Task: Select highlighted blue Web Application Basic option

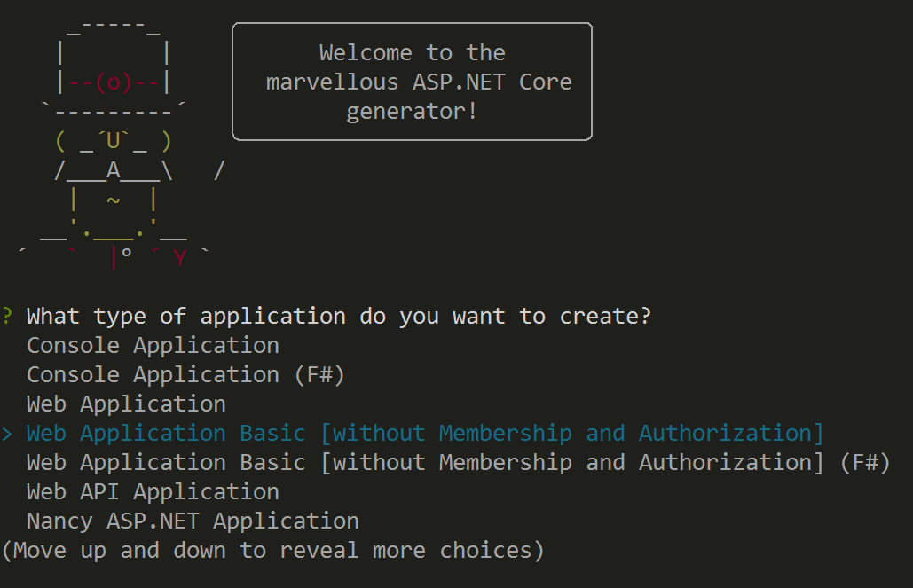Action: 425,434
